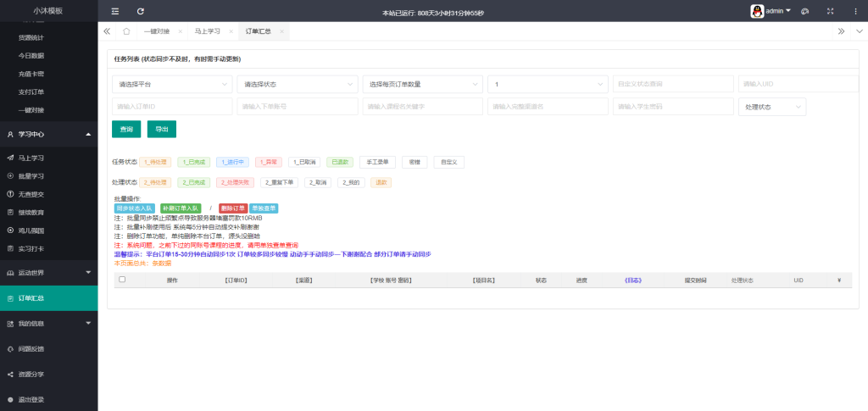The height and width of the screenshot is (411, 868).
Task: Open the vertical three-dot more menu
Action: 854,11
